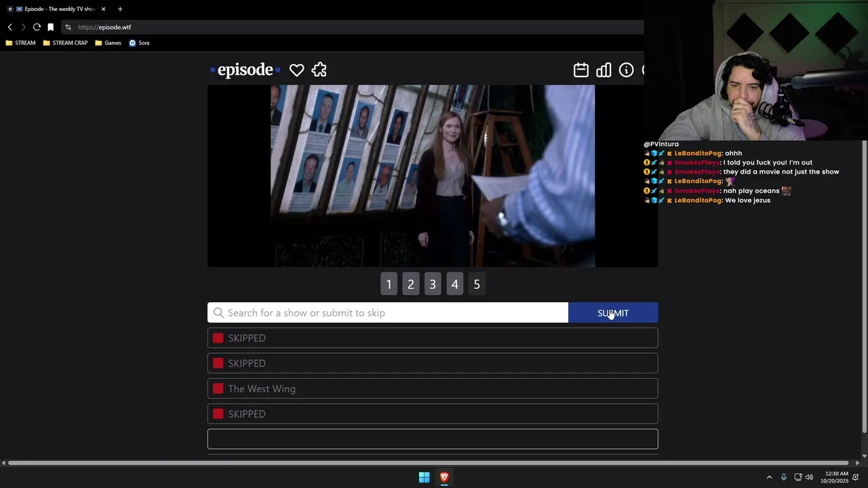This screenshot has width=868, height=488.
Task: Open the notifications bell icon
Action: click(x=856, y=477)
